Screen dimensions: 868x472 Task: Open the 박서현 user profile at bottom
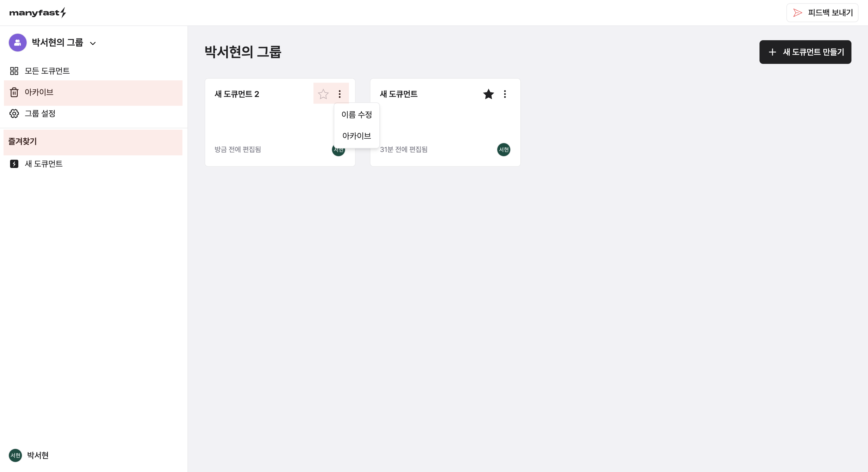(29, 455)
